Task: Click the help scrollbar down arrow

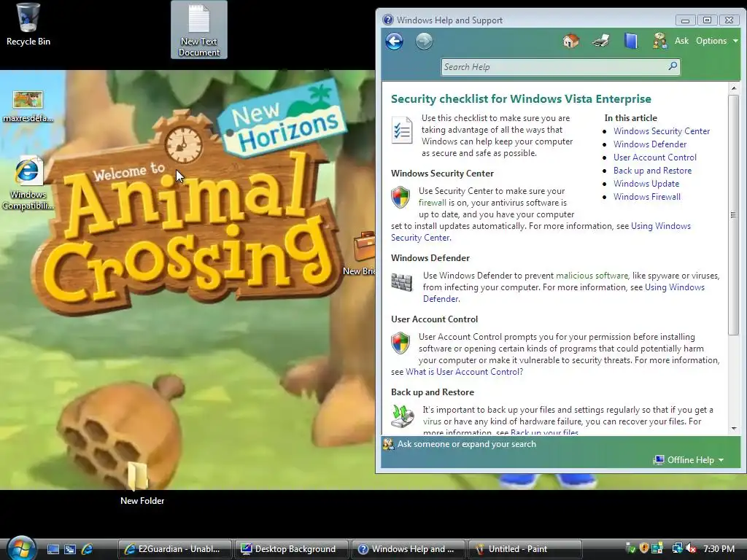Action: 734,429
